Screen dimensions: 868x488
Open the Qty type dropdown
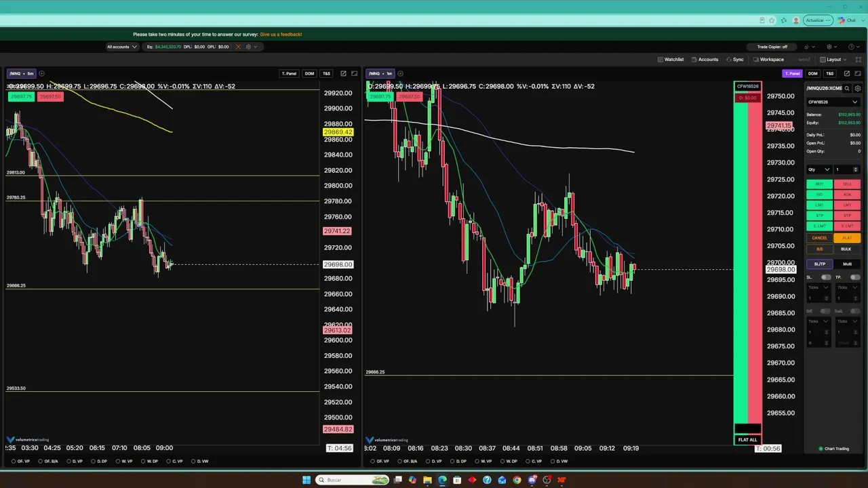click(x=818, y=169)
